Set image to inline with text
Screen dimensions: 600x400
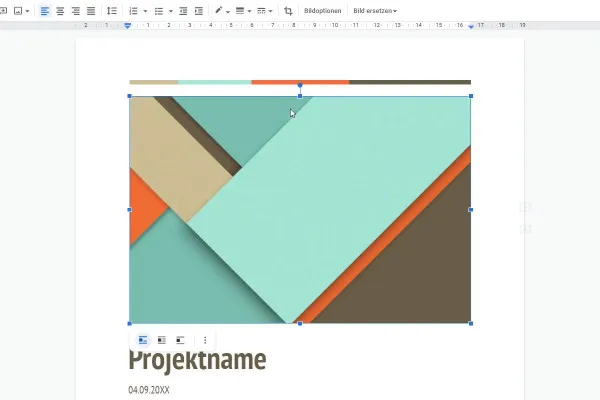coord(143,340)
